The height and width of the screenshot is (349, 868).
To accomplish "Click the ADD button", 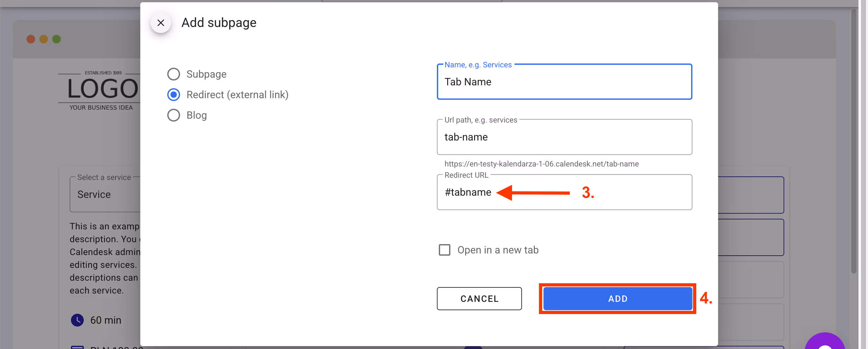I will [x=617, y=298].
